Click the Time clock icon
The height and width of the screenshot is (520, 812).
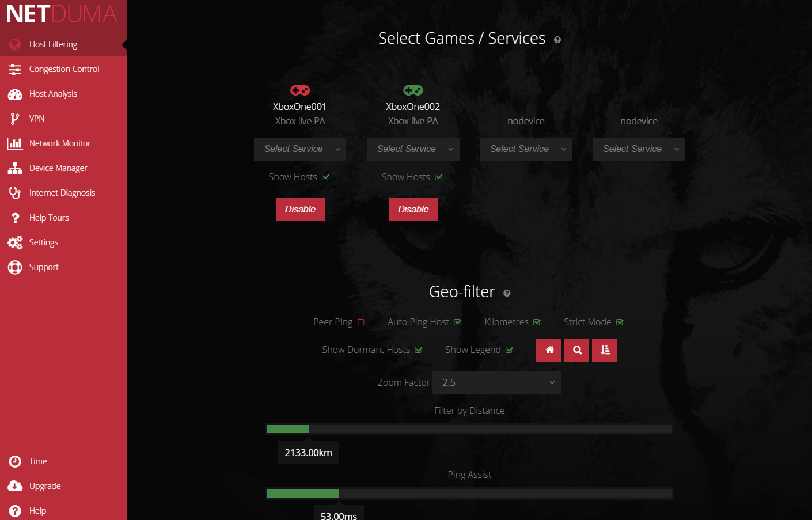point(15,462)
